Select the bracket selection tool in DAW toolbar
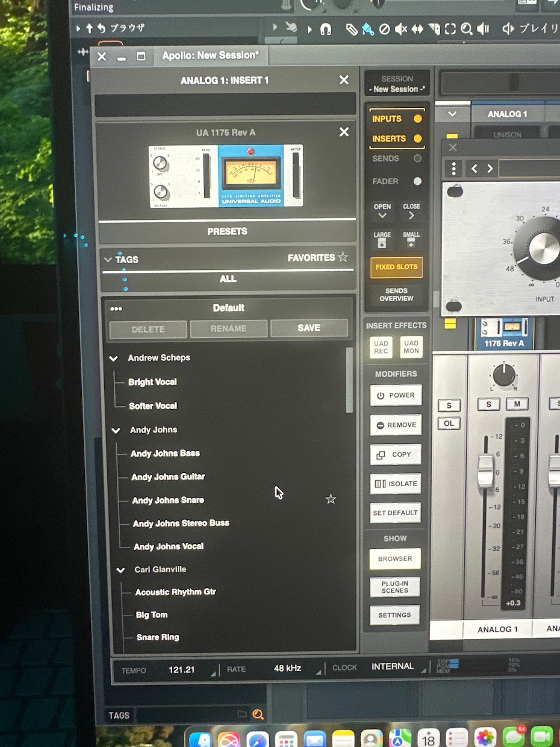The image size is (560, 747). 450,29
